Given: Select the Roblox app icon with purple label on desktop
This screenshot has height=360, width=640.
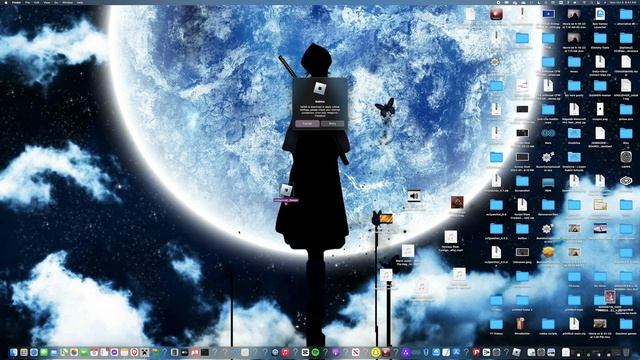Looking at the screenshot, I should [x=286, y=190].
